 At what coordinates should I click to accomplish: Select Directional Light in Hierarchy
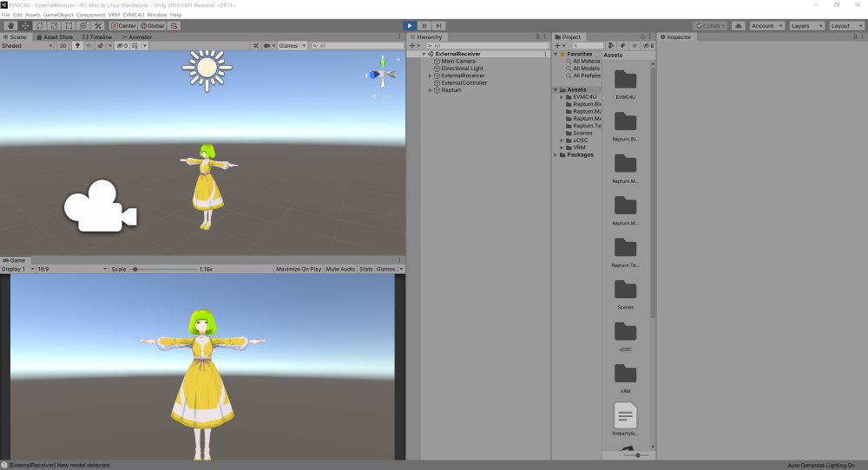[463, 69]
